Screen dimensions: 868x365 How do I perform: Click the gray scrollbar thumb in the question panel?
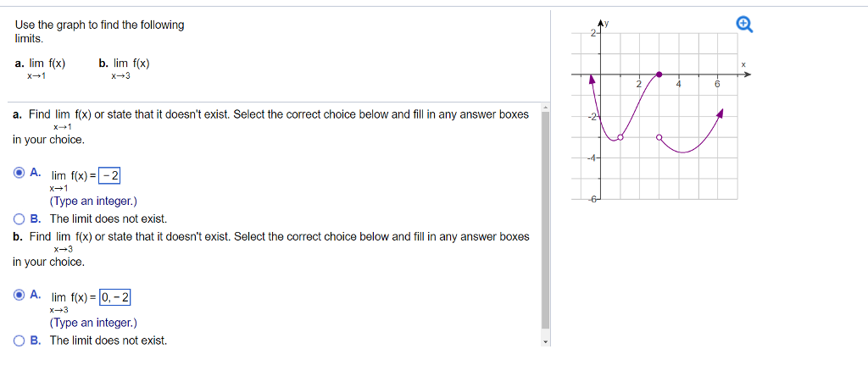pyautogui.click(x=545, y=220)
